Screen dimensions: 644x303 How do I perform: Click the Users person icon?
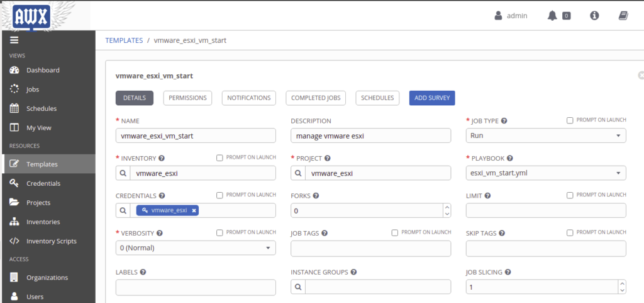point(14,297)
